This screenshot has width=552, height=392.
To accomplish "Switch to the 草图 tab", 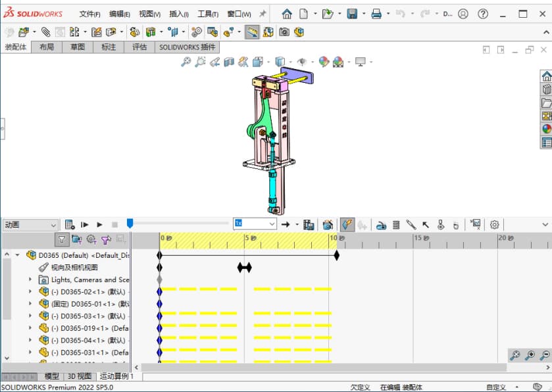I will [78, 47].
